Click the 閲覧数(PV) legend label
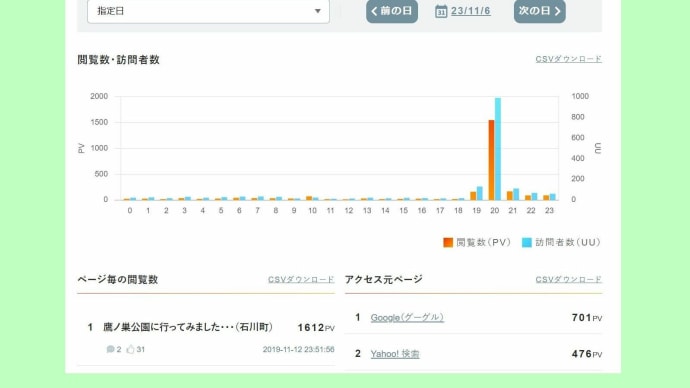Viewport: 690px width, 388px height. 483,242
